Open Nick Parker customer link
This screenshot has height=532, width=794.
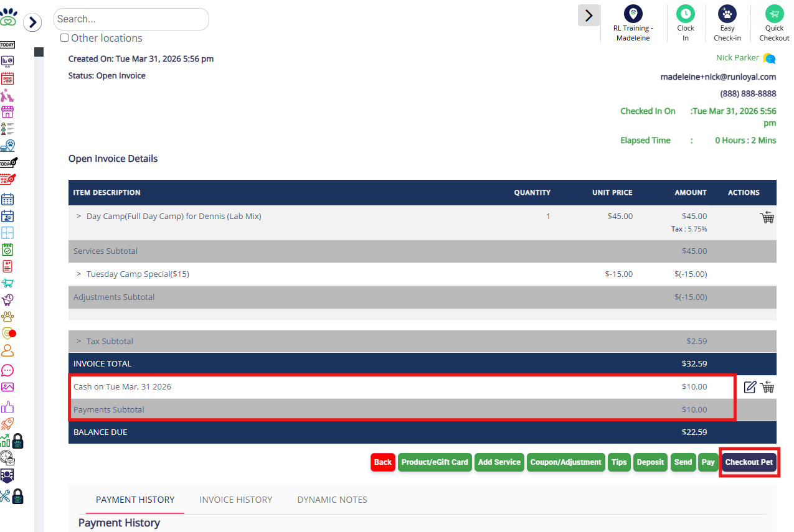pos(737,58)
